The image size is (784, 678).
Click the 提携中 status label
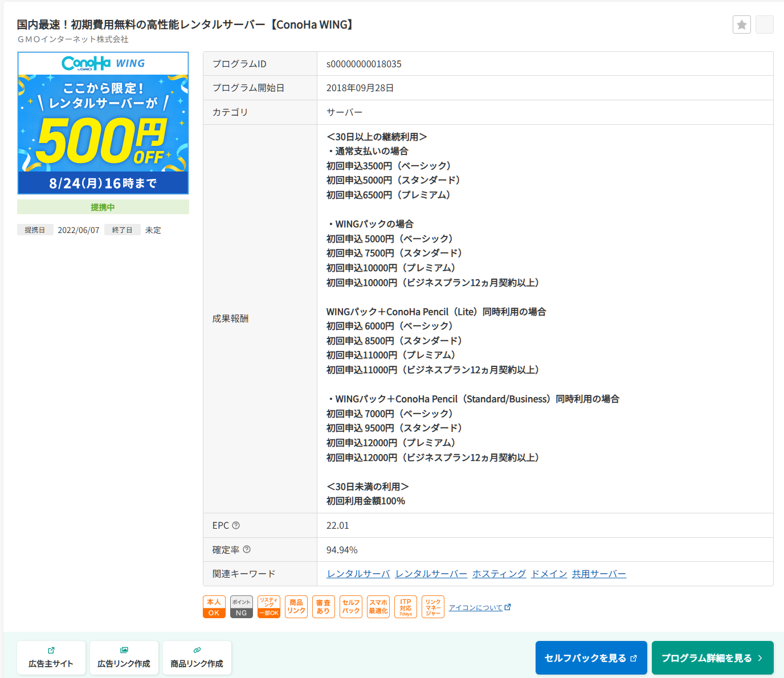coord(103,207)
